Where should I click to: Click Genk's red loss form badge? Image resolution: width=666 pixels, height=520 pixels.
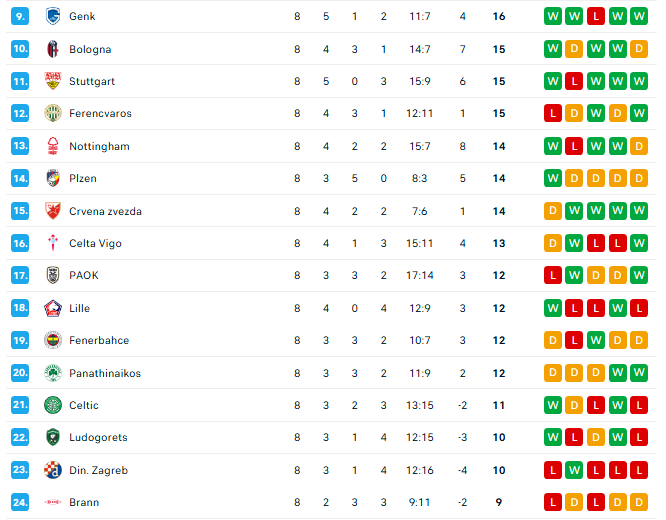click(596, 16)
